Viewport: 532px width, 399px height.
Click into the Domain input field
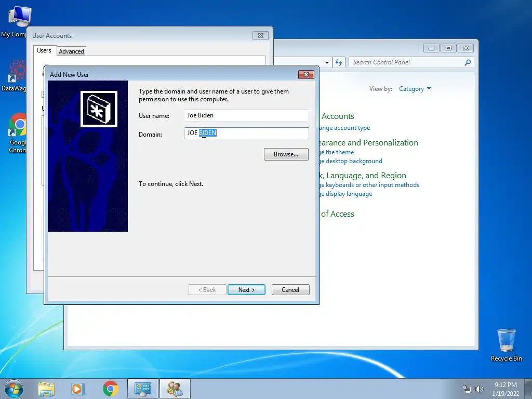click(x=247, y=133)
